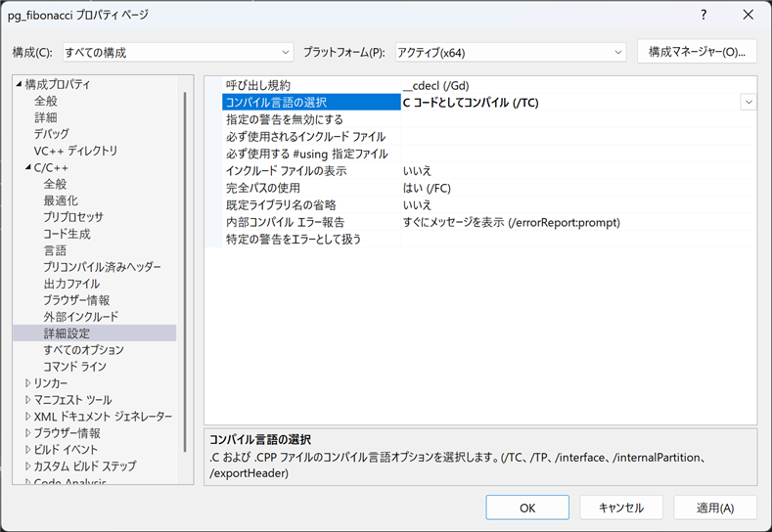
Task: Select 詳細 in the property tree
Action: 46,117
